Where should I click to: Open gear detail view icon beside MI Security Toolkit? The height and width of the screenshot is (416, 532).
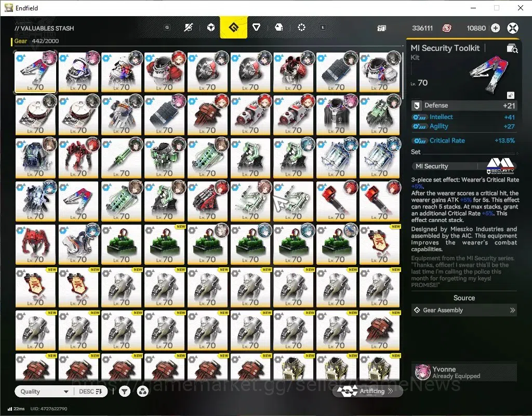[x=512, y=48]
